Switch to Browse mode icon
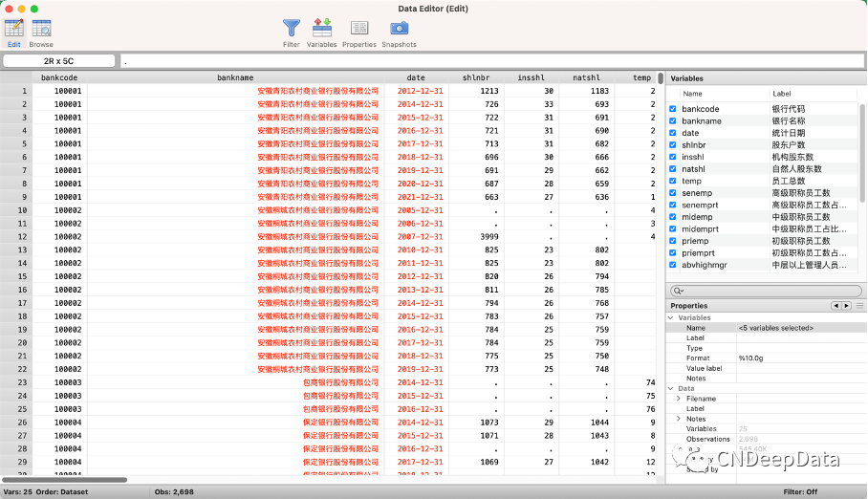The width and height of the screenshot is (868, 499). [41, 29]
